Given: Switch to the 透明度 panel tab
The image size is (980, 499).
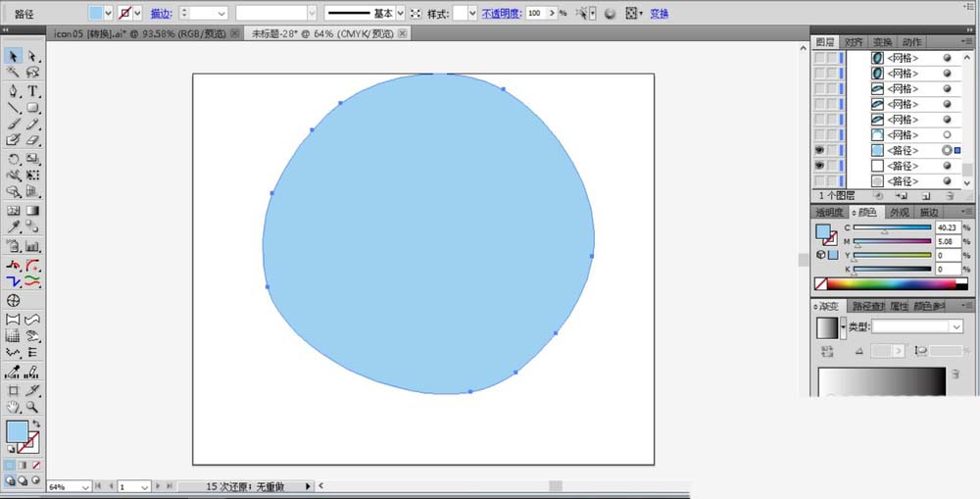Looking at the screenshot, I should point(829,213).
